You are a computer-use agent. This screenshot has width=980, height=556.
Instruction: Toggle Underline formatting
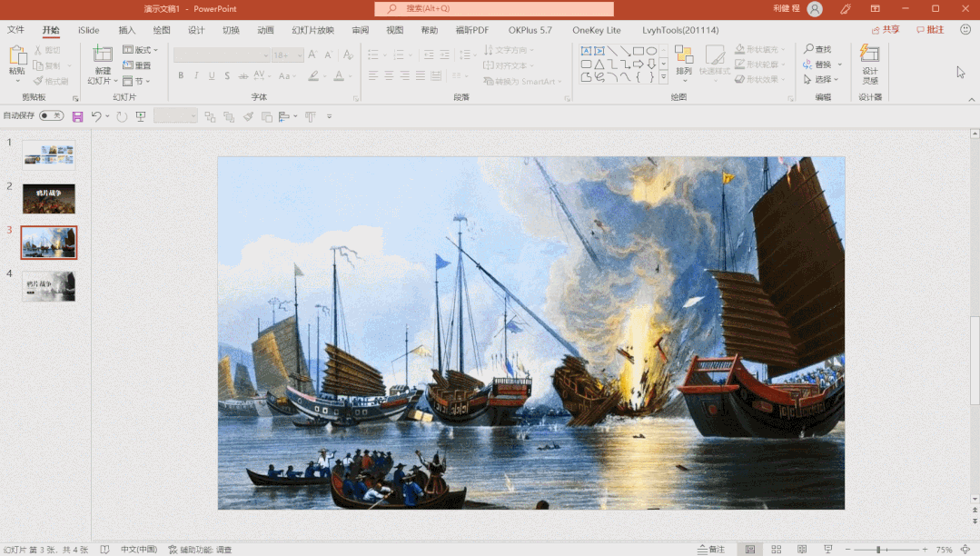212,75
